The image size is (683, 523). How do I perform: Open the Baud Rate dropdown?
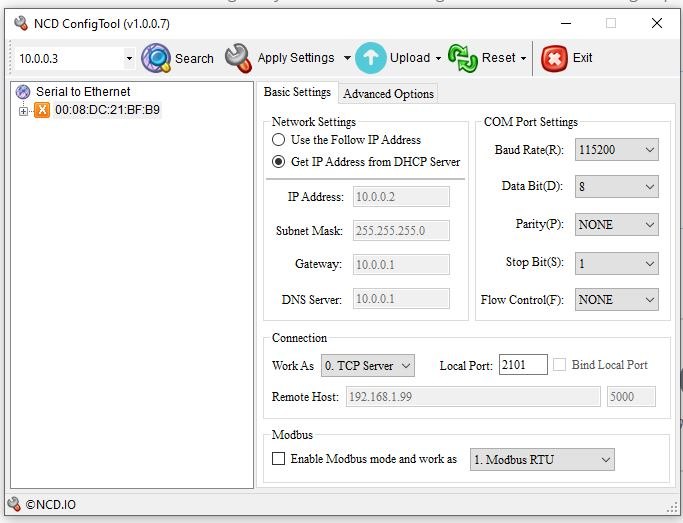pos(616,150)
